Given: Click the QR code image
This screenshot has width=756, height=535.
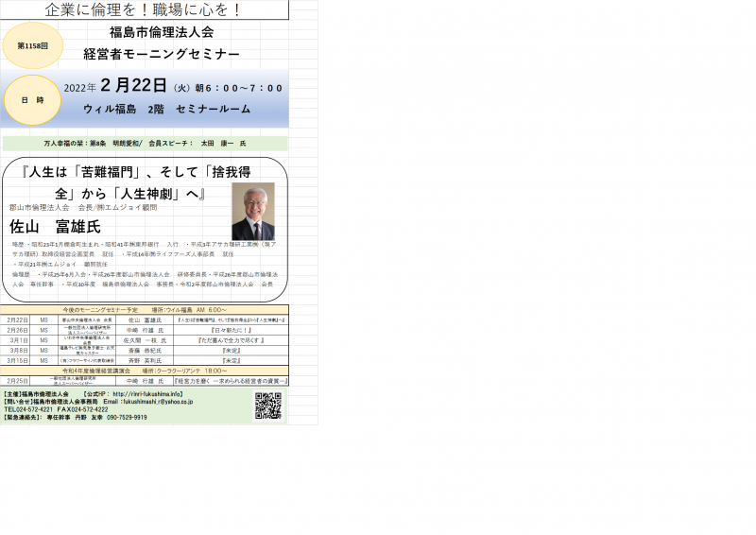Looking at the screenshot, I should (268, 406).
